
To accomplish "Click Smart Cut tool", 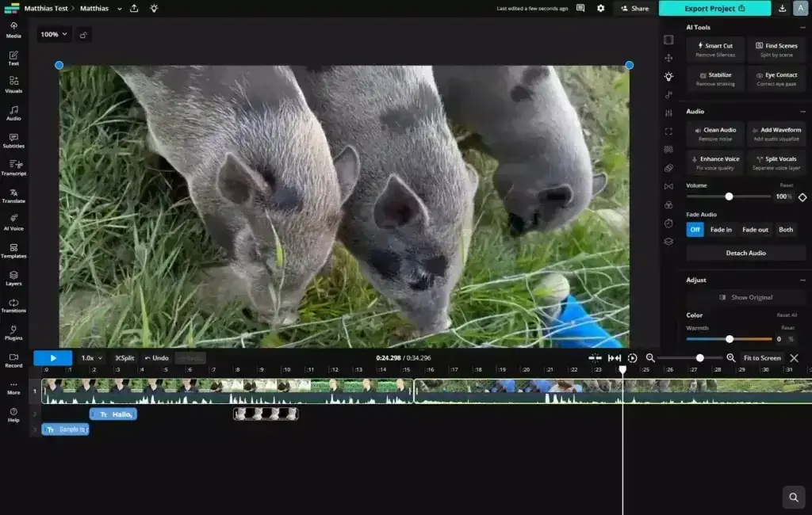I will [x=715, y=50].
